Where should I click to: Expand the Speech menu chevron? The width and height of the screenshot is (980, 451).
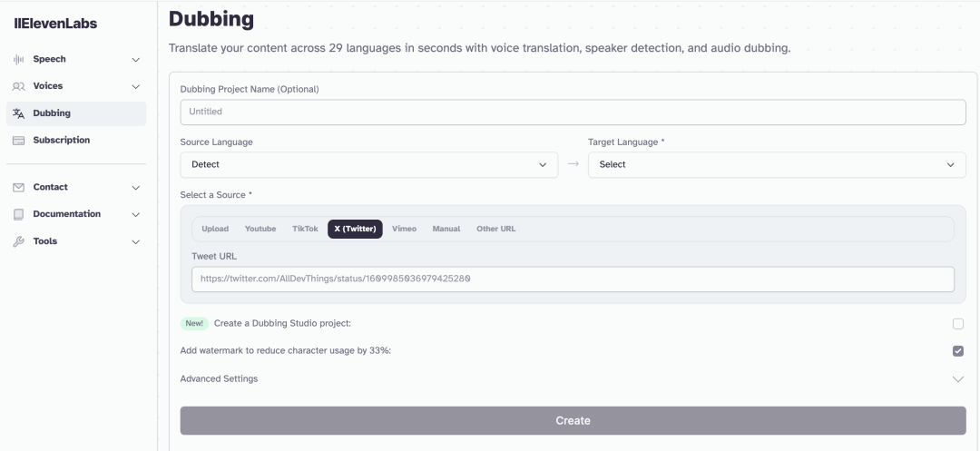[136, 60]
